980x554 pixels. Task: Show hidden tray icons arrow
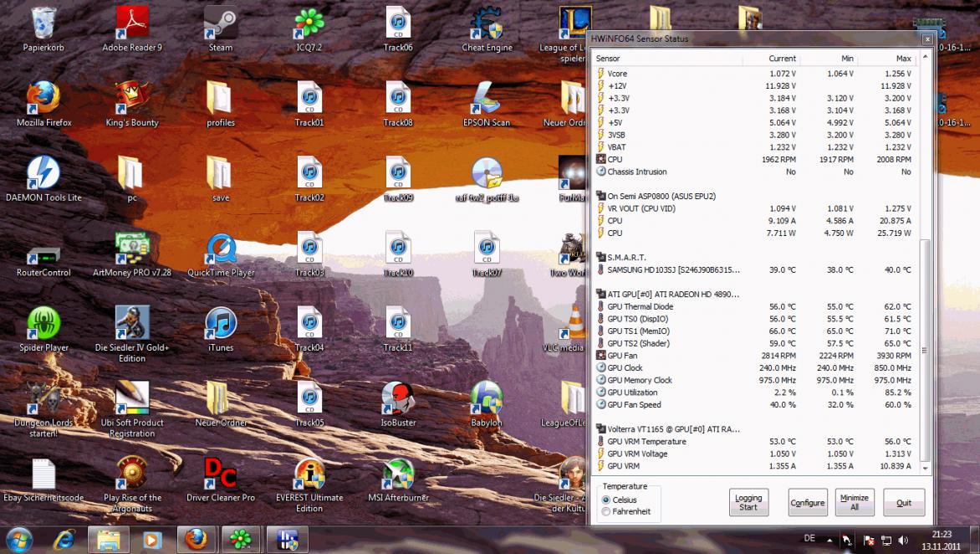click(829, 540)
